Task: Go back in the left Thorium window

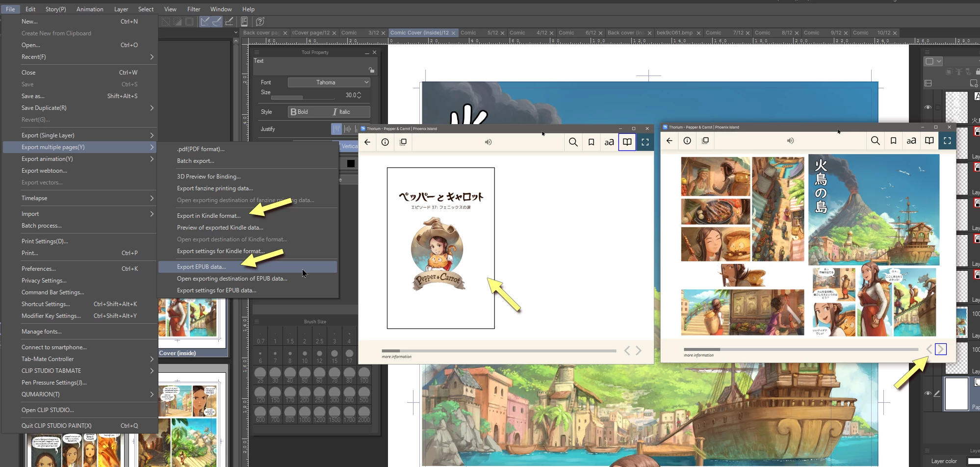Action: (x=367, y=142)
